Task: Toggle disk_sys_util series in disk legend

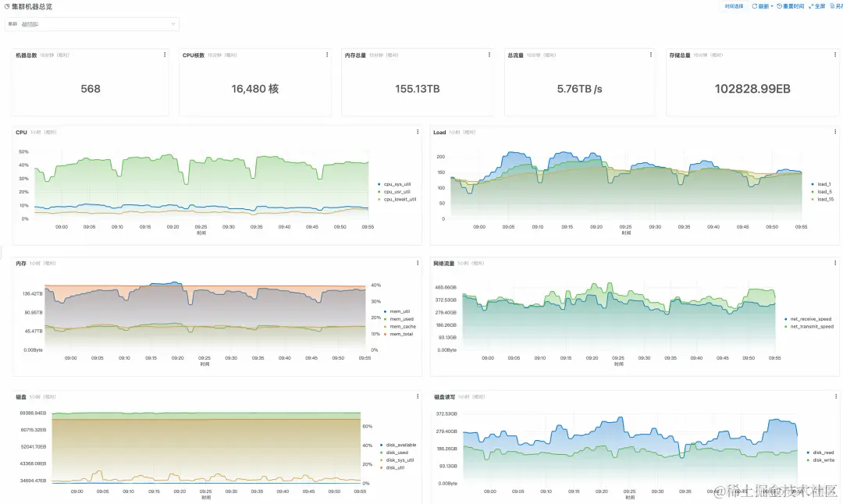Action: pos(397,460)
